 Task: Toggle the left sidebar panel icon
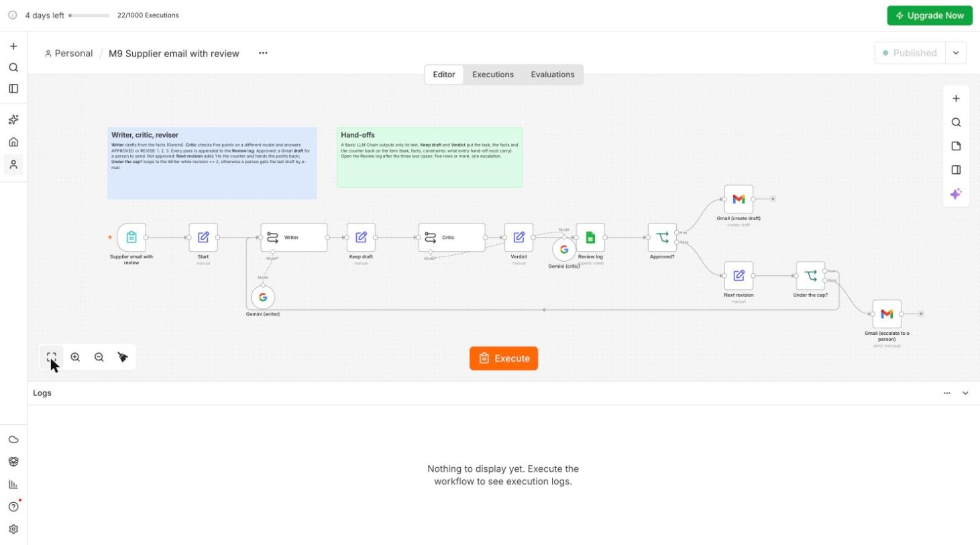pos(13,89)
